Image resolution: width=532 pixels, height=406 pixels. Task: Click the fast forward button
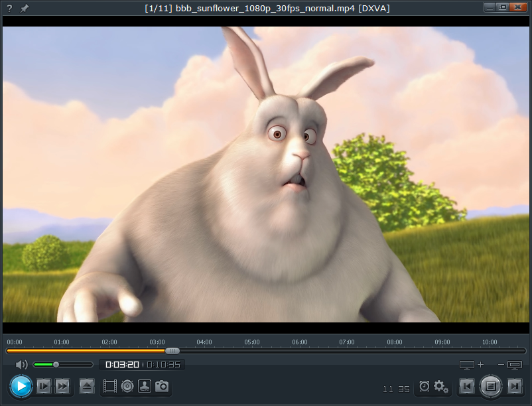[62, 386]
